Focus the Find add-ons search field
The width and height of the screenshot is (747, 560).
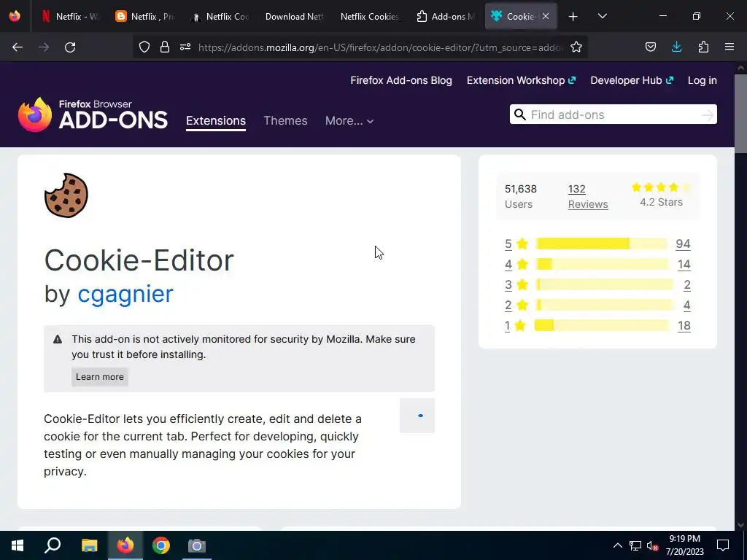click(613, 114)
